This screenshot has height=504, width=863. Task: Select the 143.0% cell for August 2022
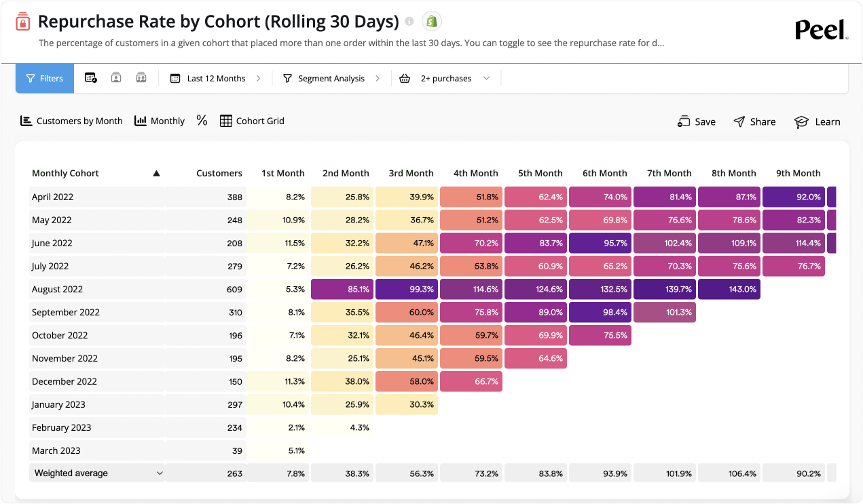(x=729, y=289)
